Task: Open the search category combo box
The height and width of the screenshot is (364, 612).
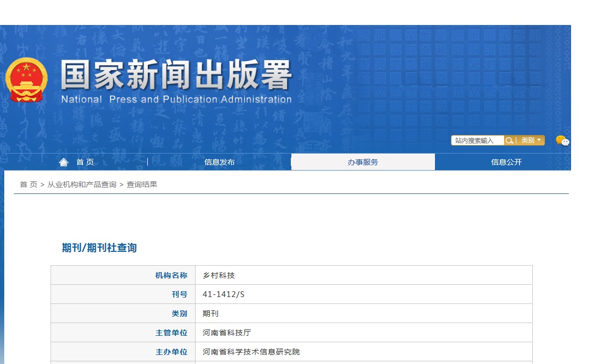Action: click(x=530, y=140)
